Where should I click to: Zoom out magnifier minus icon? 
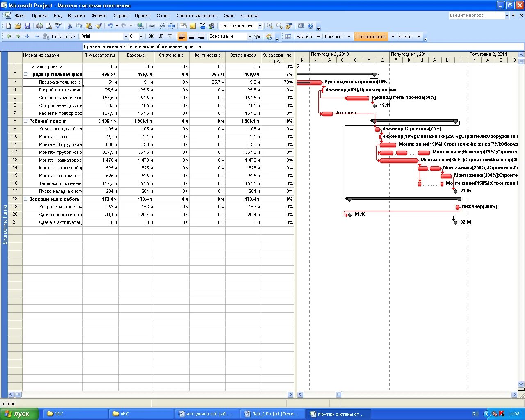pyautogui.click(x=279, y=26)
